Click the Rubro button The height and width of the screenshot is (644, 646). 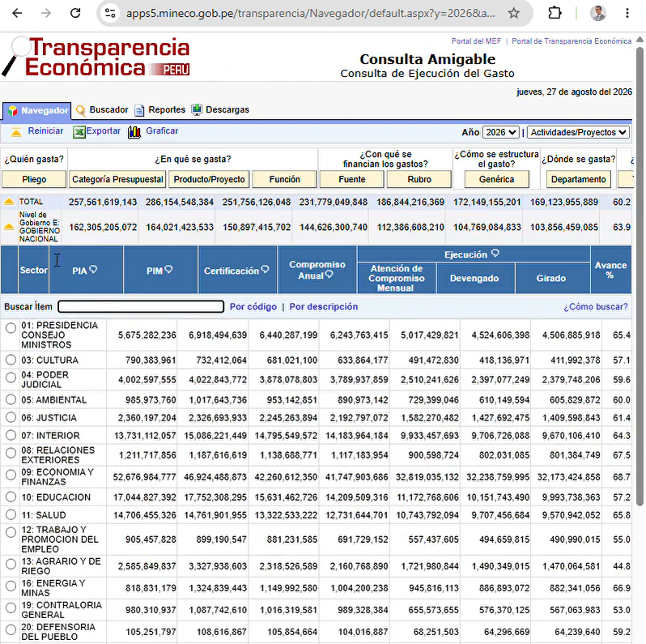[x=419, y=179]
